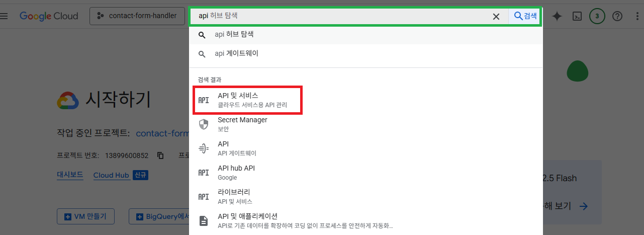Image resolution: width=644 pixels, height=235 pixels.
Task: Open the "API 및 서비스" search result
Action: click(x=366, y=100)
